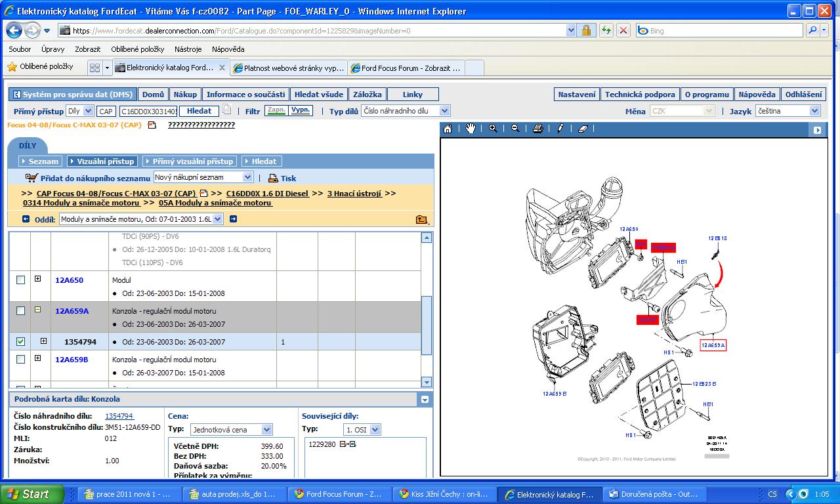Zoom out of the parts diagram
Viewport: 840px width, 504px height.
(515, 129)
